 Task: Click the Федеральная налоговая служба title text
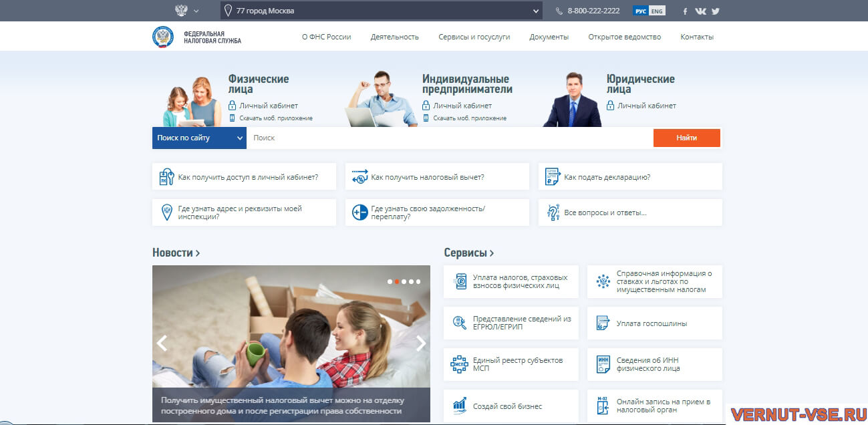pos(212,37)
